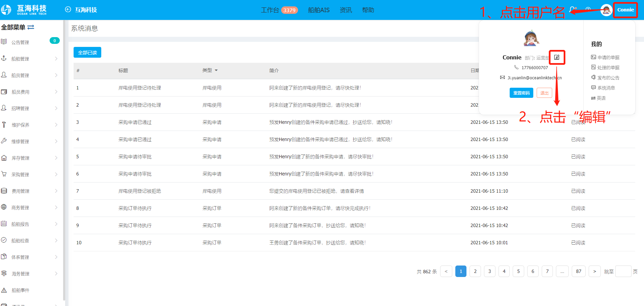This screenshot has height=306, width=644.
Task: Select page 5 in pagination
Action: (x=518, y=271)
